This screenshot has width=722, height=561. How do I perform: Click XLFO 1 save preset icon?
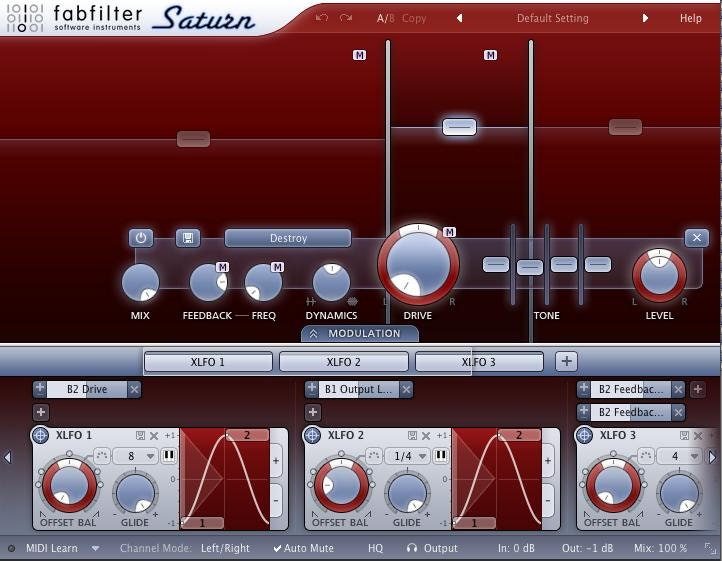coord(140,435)
